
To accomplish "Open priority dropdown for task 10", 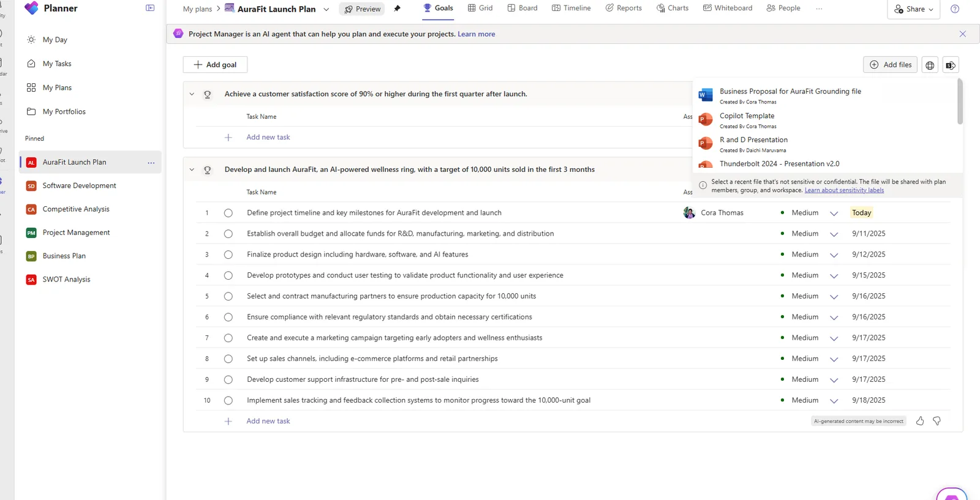I will (x=834, y=401).
